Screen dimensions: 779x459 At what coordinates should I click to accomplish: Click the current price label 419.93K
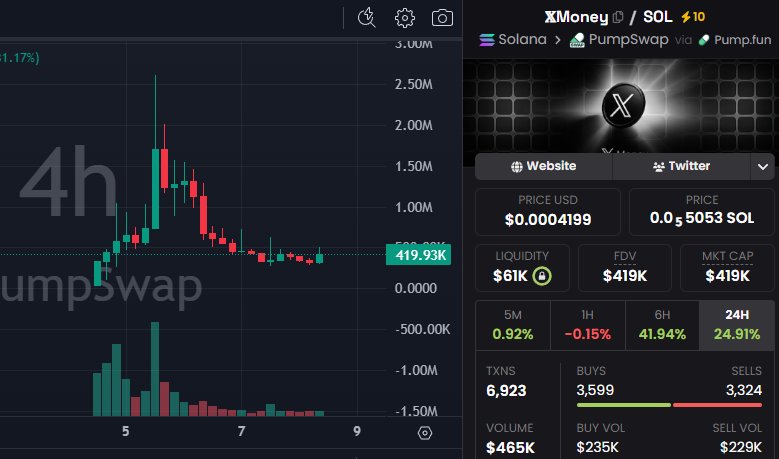(415, 255)
